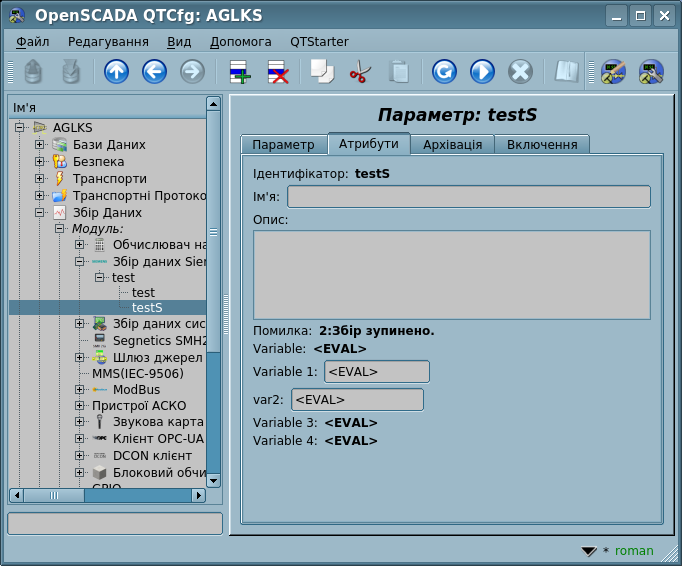The width and height of the screenshot is (682, 566).
Task: Switch to the Параметр tab
Action: tap(283, 144)
